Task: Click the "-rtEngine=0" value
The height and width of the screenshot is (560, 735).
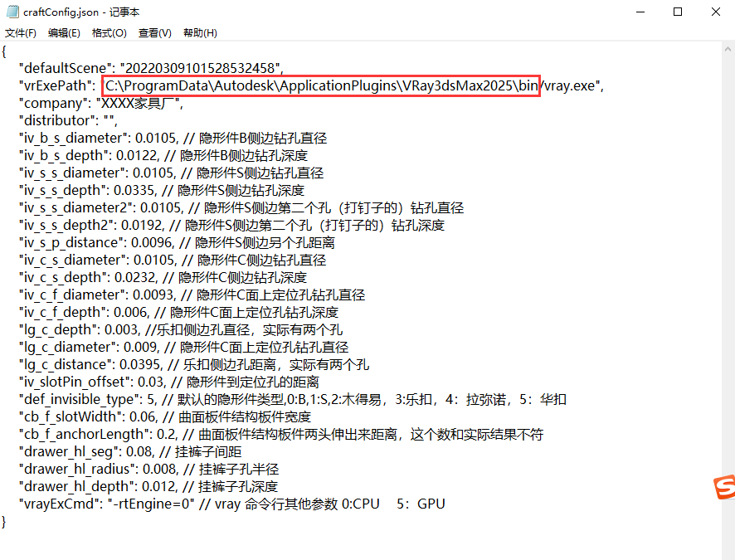Action: coord(151,504)
